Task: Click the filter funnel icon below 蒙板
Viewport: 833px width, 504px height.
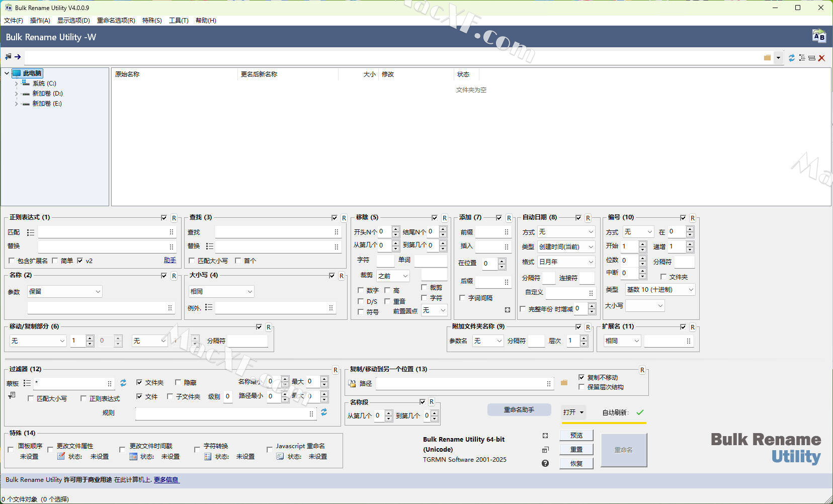Action: click(x=11, y=396)
